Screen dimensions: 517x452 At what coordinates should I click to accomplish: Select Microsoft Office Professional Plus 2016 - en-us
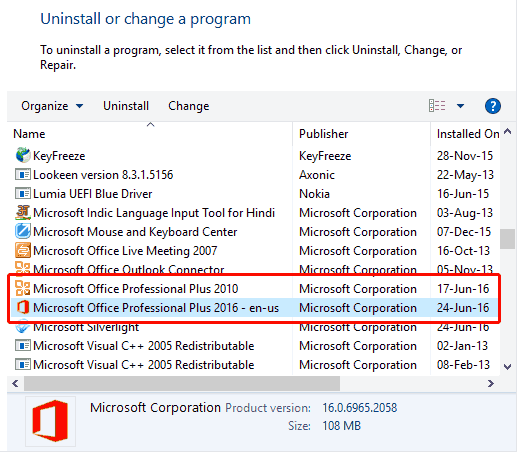(156, 308)
